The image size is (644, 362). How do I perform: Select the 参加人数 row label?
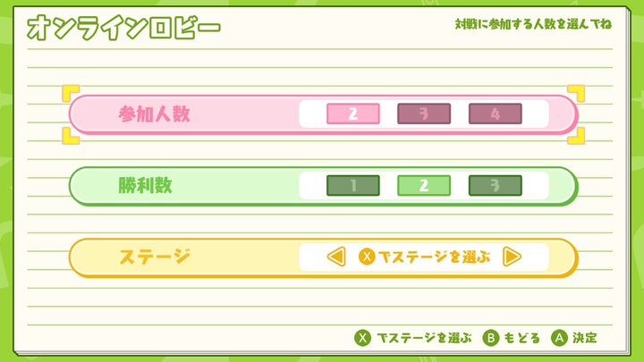(x=154, y=114)
